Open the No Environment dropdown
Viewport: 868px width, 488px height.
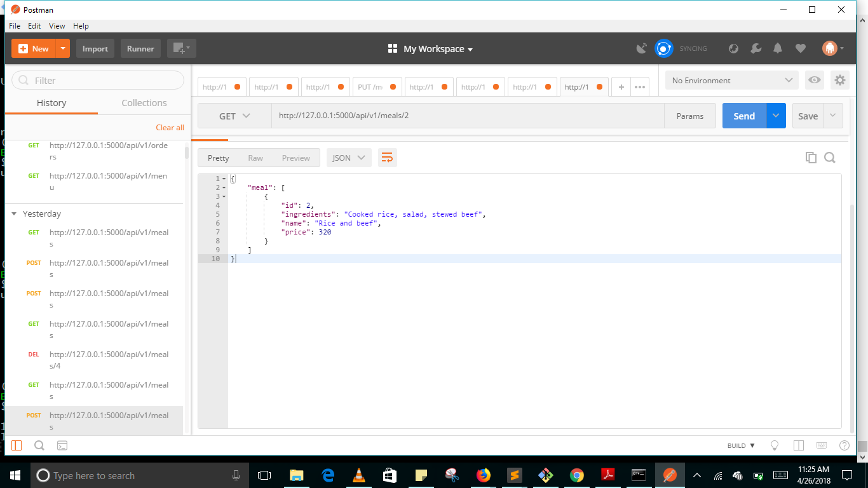[x=732, y=80]
